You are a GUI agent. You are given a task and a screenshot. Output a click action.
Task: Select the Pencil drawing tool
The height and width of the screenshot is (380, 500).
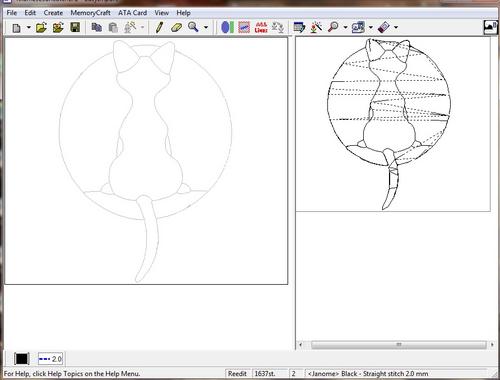coord(159,27)
